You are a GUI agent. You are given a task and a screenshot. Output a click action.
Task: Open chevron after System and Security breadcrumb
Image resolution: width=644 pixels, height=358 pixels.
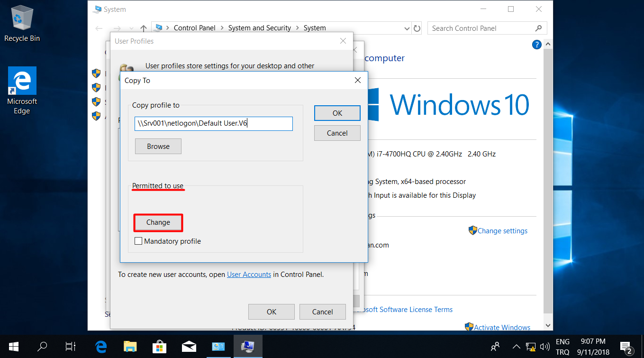297,28
